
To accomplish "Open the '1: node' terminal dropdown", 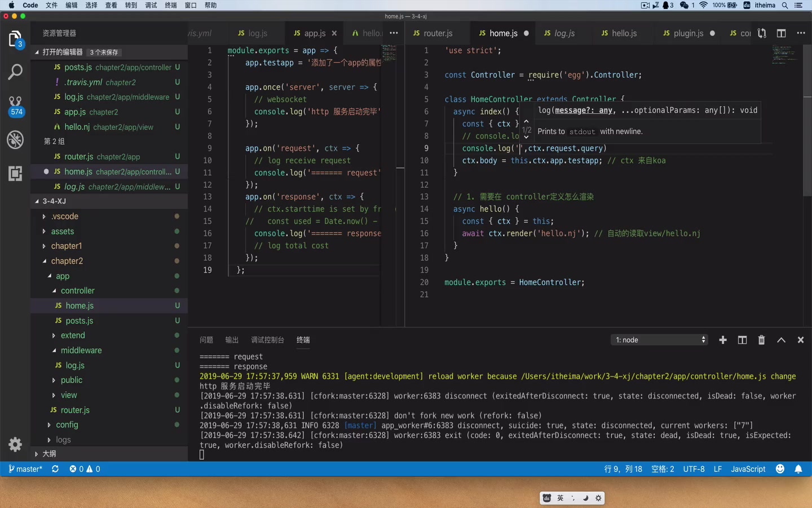I will click(x=659, y=340).
